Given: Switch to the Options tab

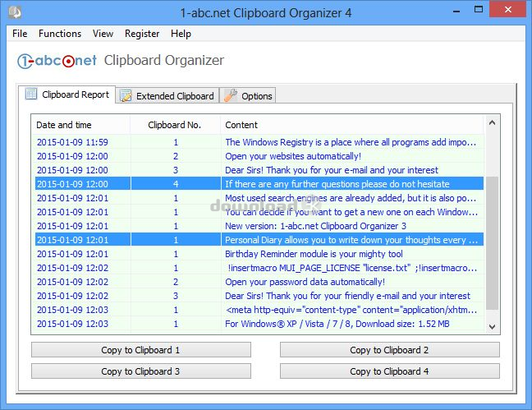Looking at the screenshot, I should pyautogui.click(x=248, y=95).
